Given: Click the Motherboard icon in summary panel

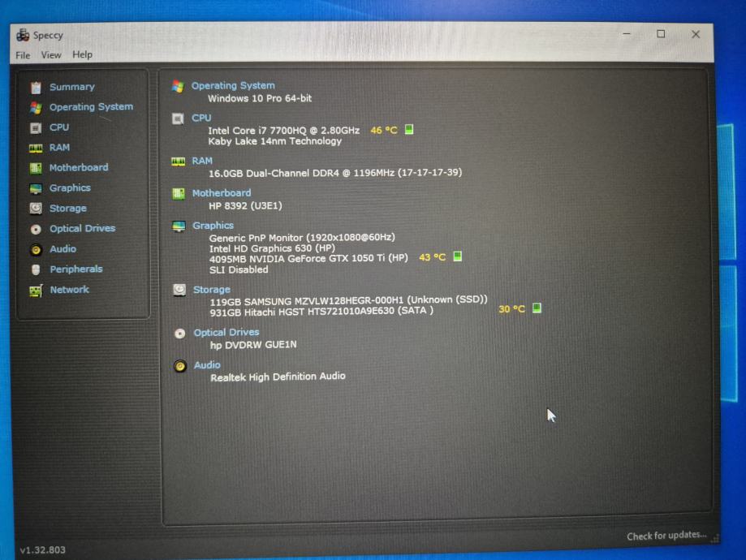Looking at the screenshot, I should pos(179,194).
